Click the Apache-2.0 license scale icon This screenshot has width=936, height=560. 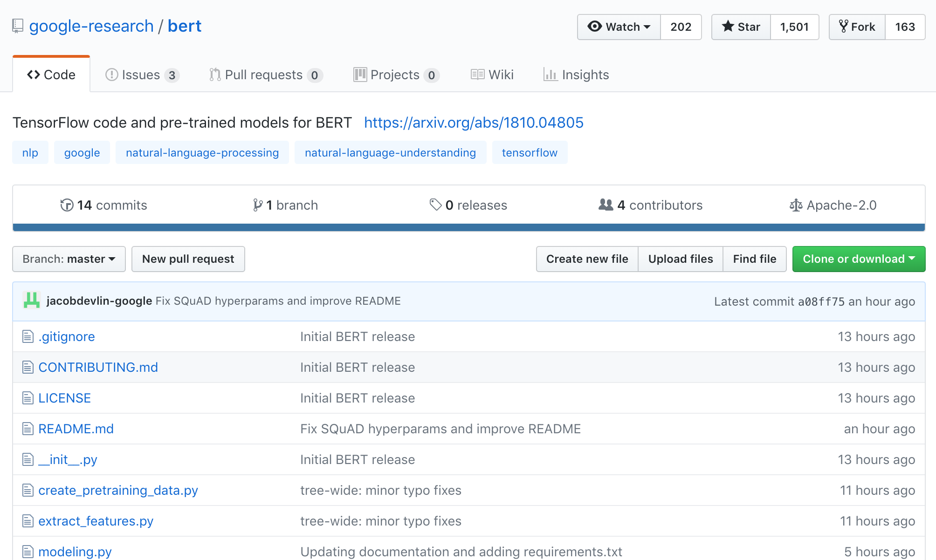[796, 205]
